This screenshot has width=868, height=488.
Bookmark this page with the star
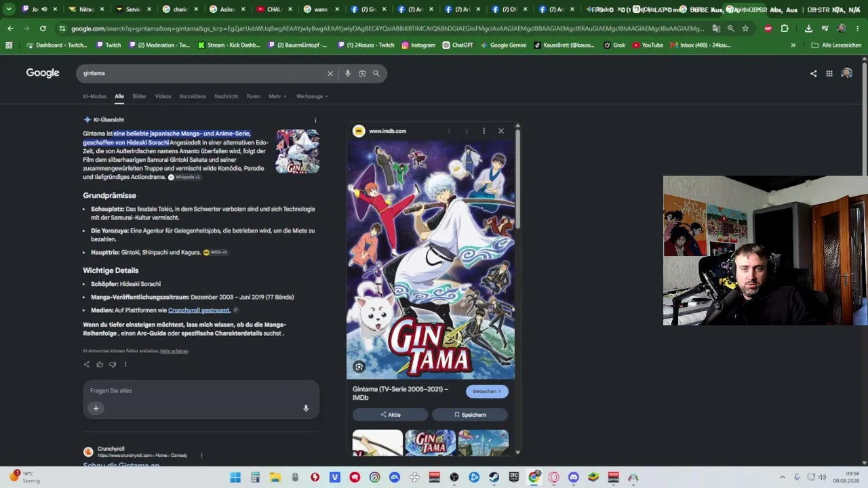745,28
